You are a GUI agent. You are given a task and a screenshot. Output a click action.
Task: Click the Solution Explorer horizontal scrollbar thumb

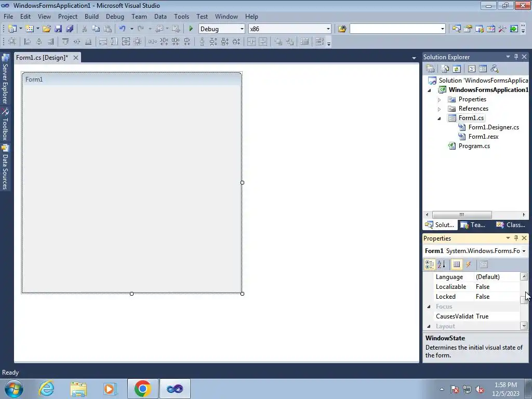[462, 215]
